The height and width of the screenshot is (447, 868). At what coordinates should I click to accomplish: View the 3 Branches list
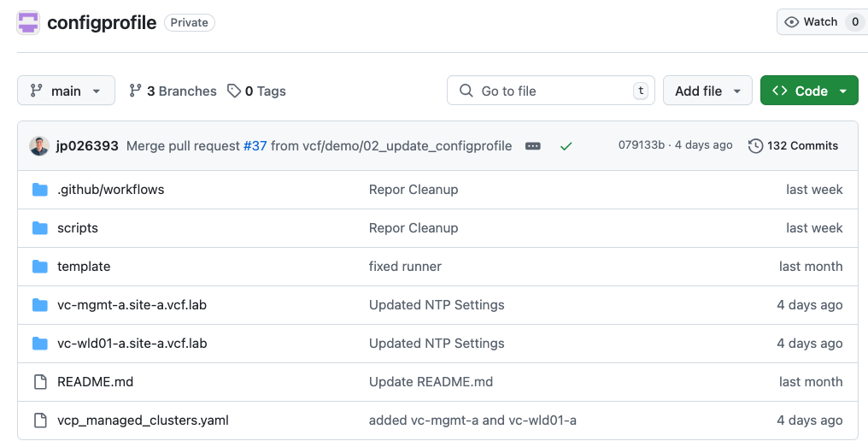click(x=173, y=91)
